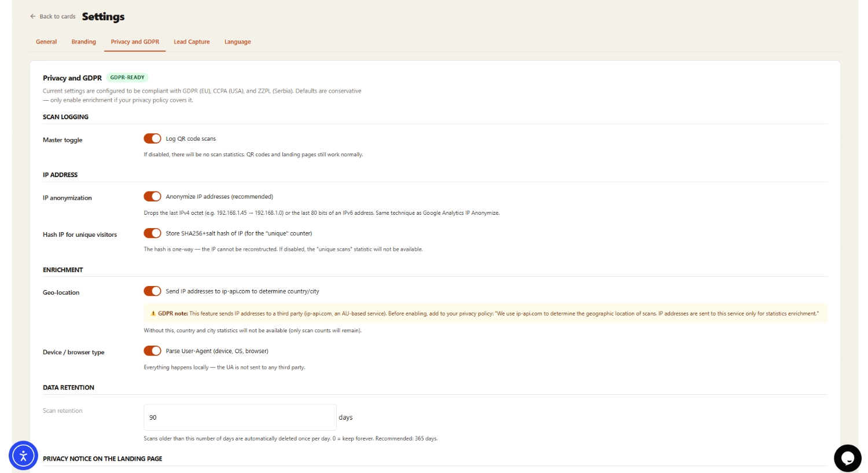Screen dimensions: 868x473
Task: Click PRIVACY NOTICE ON THE LANDING PAGE heading
Action: (x=102, y=459)
